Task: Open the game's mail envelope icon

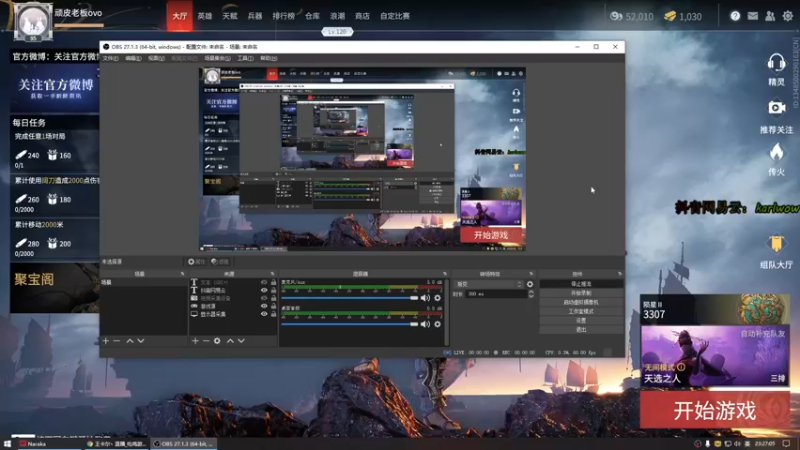Action: coord(753,16)
